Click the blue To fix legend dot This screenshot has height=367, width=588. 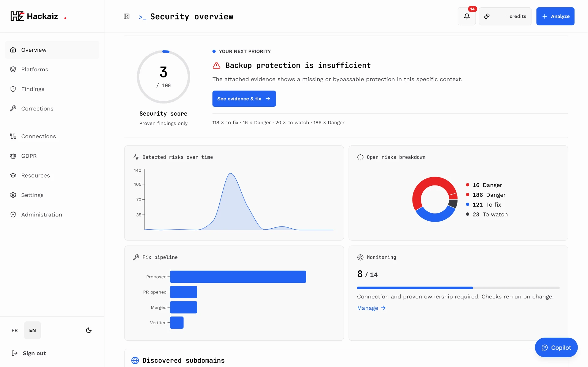pos(468,204)
